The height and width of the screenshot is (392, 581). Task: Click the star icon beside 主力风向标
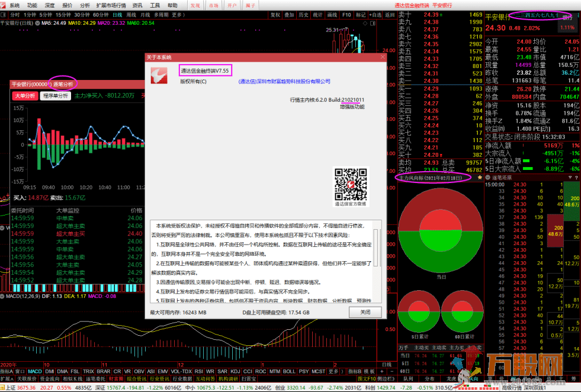[480, 178]
